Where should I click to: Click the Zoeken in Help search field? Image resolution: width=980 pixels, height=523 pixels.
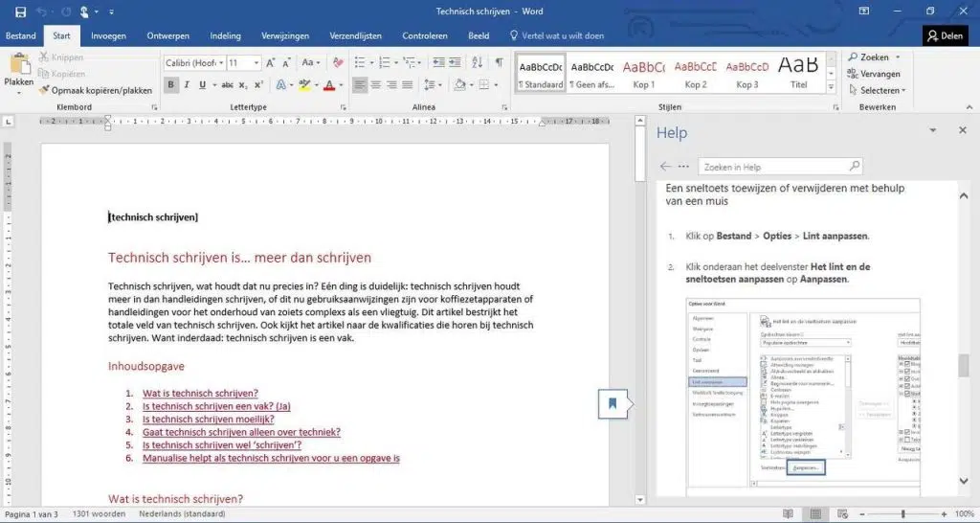pos(781,167)
